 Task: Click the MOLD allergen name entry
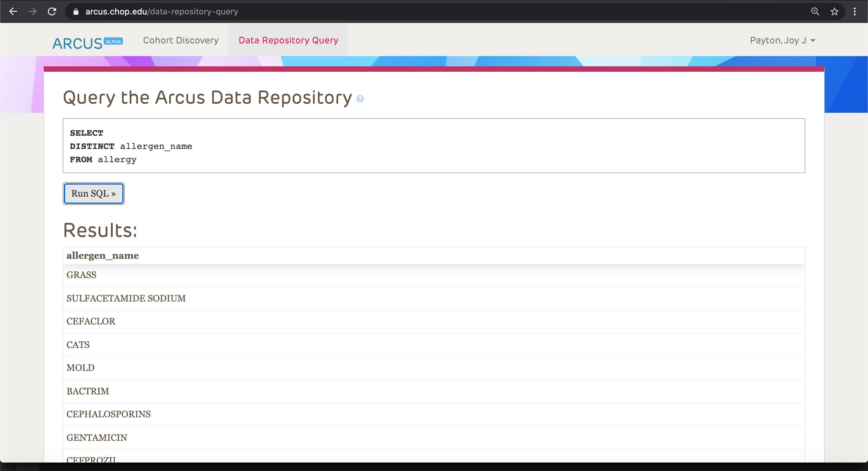pos(81,368)
